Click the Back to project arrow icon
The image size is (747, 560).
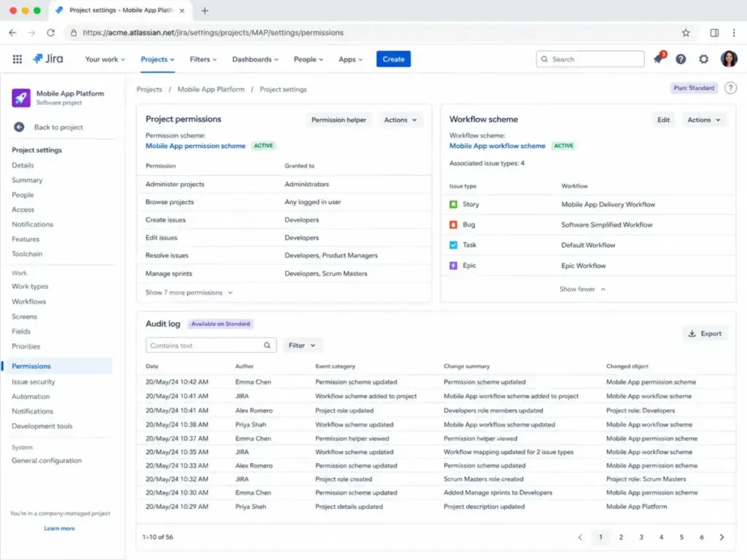(19, 127)
